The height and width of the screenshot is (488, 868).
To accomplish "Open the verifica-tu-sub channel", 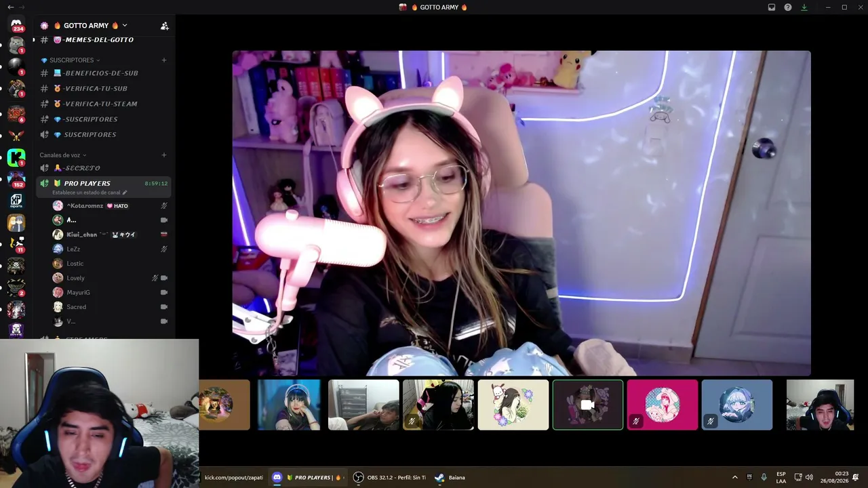I will [104, 89].
